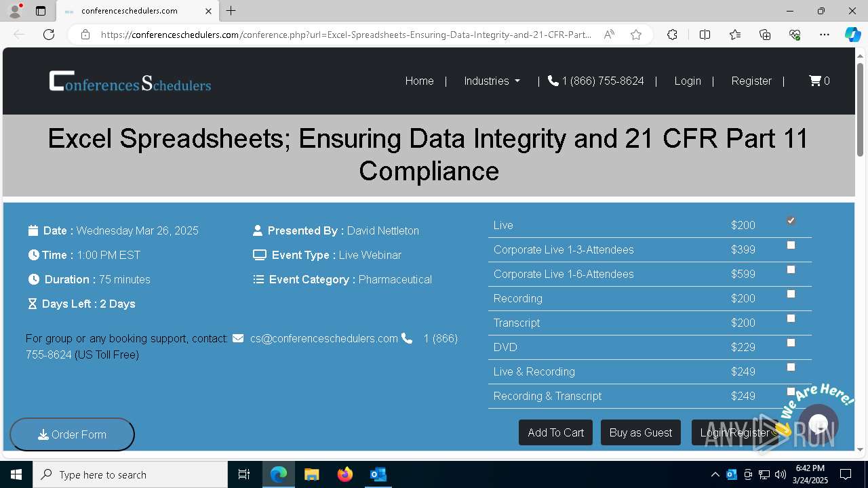The height and width of the screenshot is (488, 868).
Task: Add this page to favorites
Action: point(636,35)
